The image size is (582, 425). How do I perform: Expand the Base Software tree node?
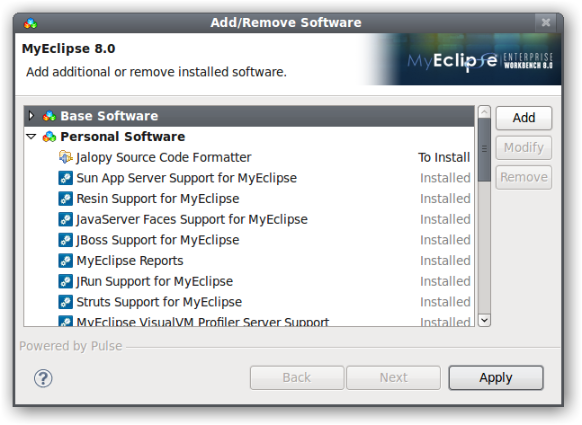tap(32, 116)
